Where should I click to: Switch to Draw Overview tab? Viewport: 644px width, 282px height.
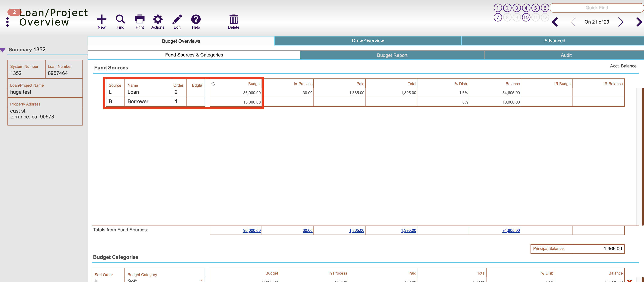click(x=368, y=41)
